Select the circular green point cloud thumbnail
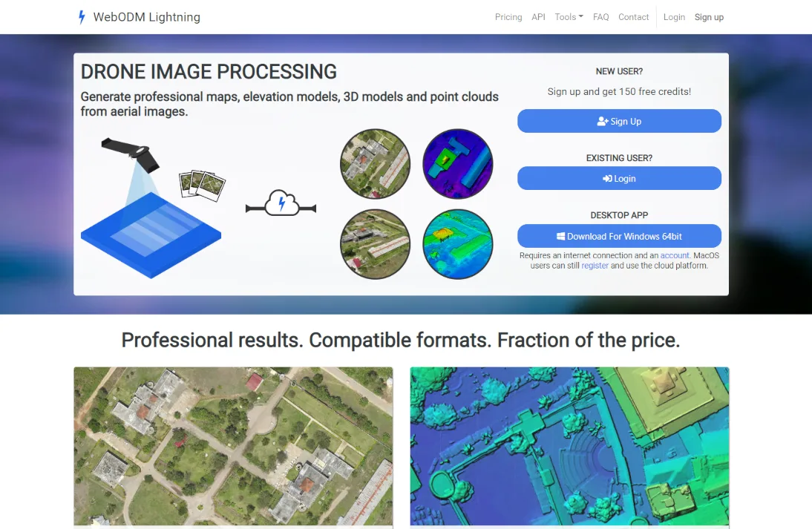The height and width of the screenshot is (529, 812). tap(457, 244)
